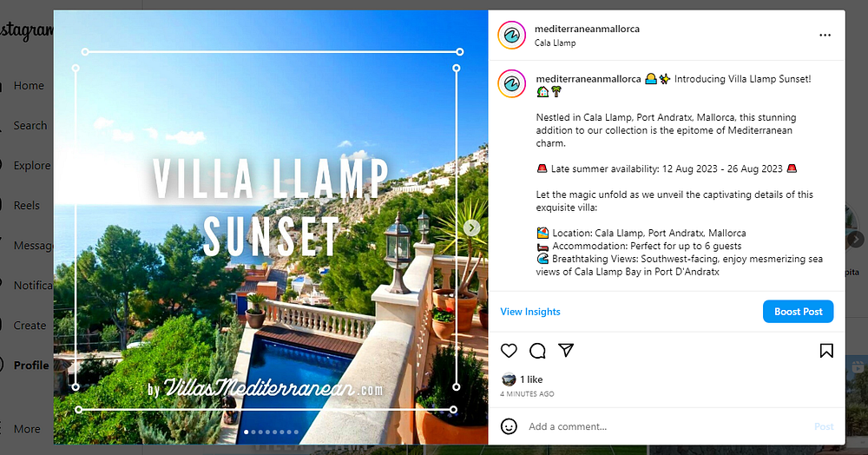Open the Cala Llamp location link
Image resolution: width=868 pixels, height=455 pixels.
click(x=555, y=43)
